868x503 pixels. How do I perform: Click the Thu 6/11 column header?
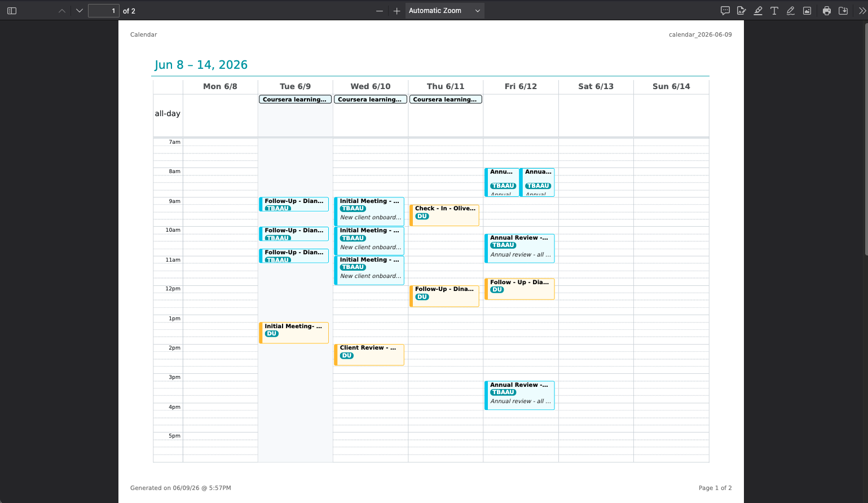(446, 86)
